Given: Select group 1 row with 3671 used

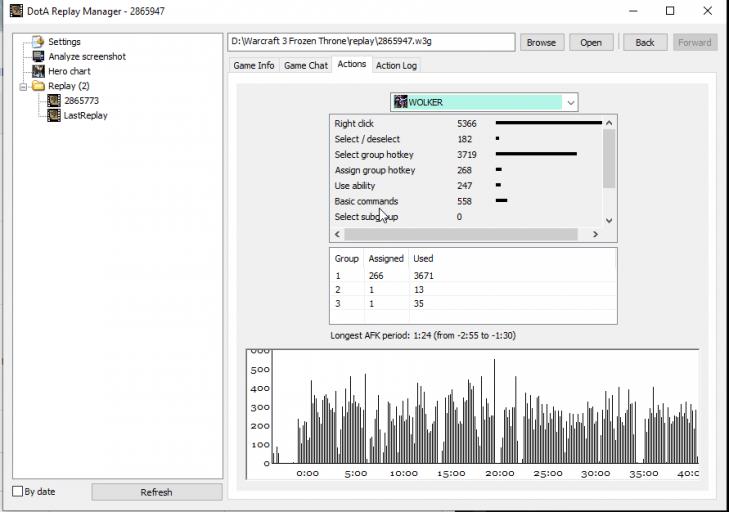Looking at the screenshot, I should (x=473, y=276).
